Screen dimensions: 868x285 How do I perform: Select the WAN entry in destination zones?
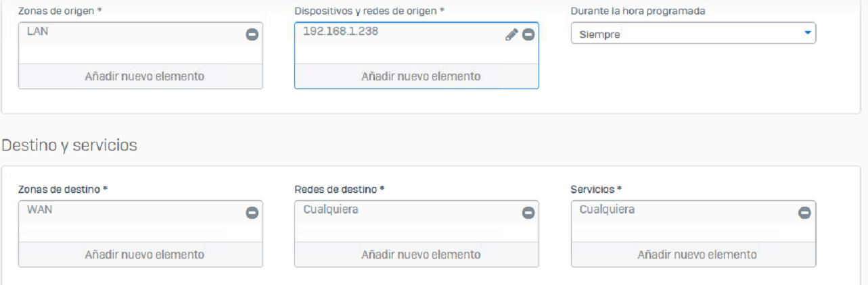click(x=39, y=209)
